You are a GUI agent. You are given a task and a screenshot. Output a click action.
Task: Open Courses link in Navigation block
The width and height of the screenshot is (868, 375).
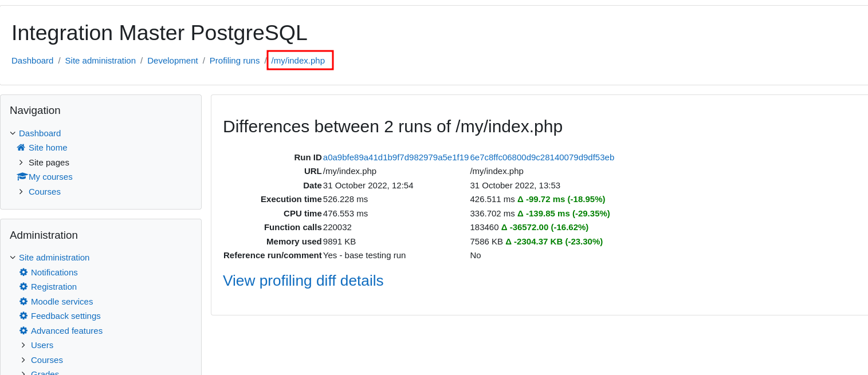tap(45, 192)
